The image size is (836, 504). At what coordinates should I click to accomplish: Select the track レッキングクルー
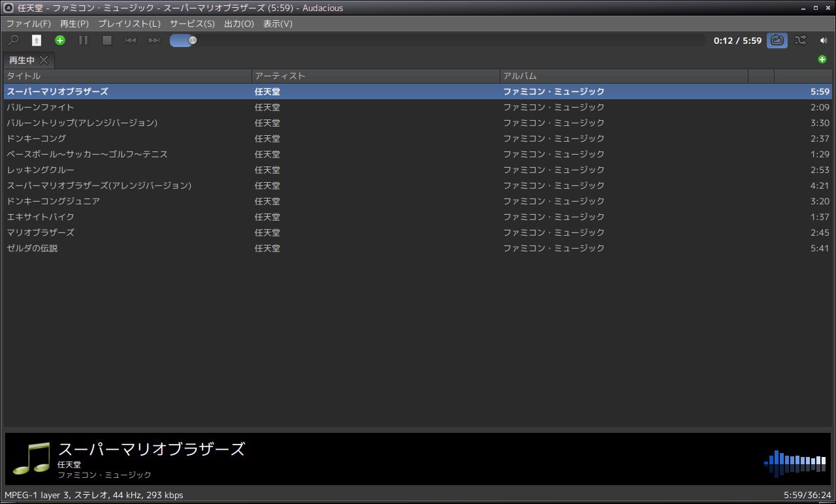point(418,170)
